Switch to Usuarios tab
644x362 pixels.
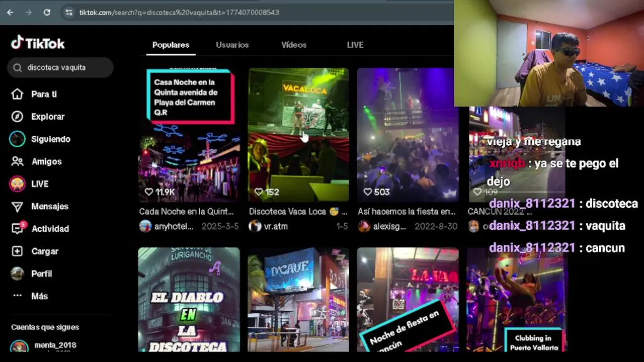pyautogui.click(x=232, y=45)
